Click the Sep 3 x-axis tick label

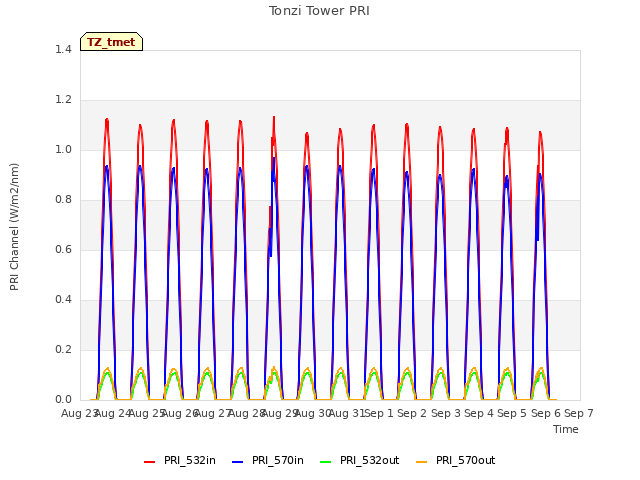[x=446, y=413]
